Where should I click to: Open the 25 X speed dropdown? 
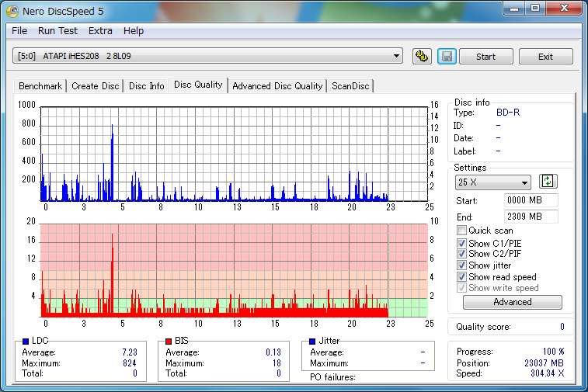coord(492,182)
